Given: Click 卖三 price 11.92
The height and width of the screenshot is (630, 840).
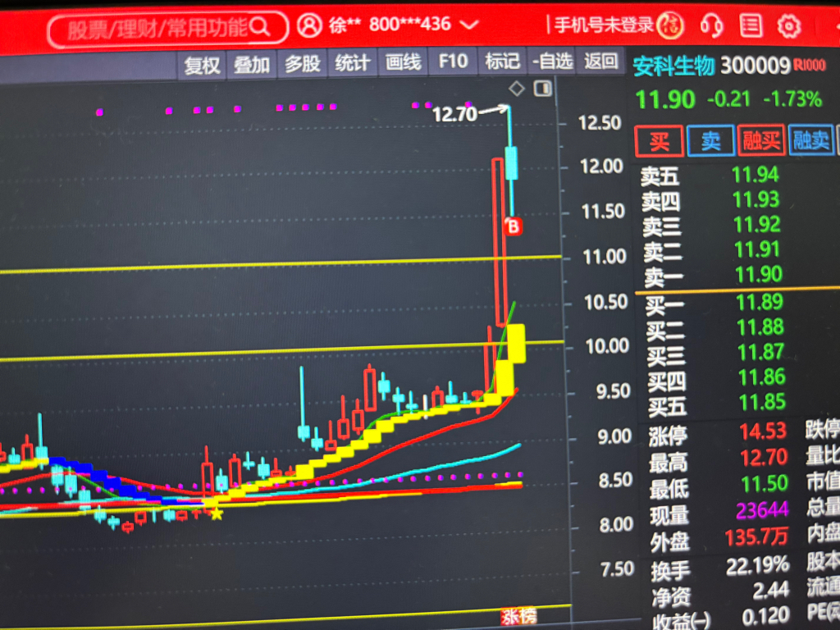Looking at the screenshot, I should 757,225.
